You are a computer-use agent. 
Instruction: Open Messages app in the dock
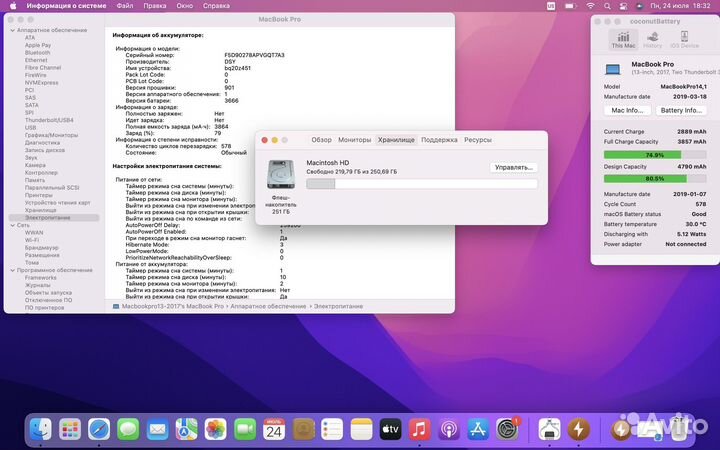coord(128,429)
